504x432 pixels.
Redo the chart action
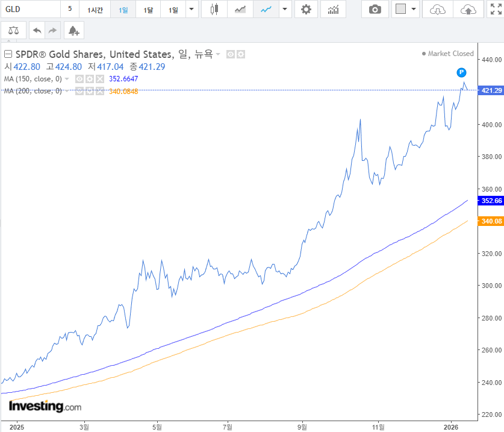pyautogui.click(x=52, y=31)
